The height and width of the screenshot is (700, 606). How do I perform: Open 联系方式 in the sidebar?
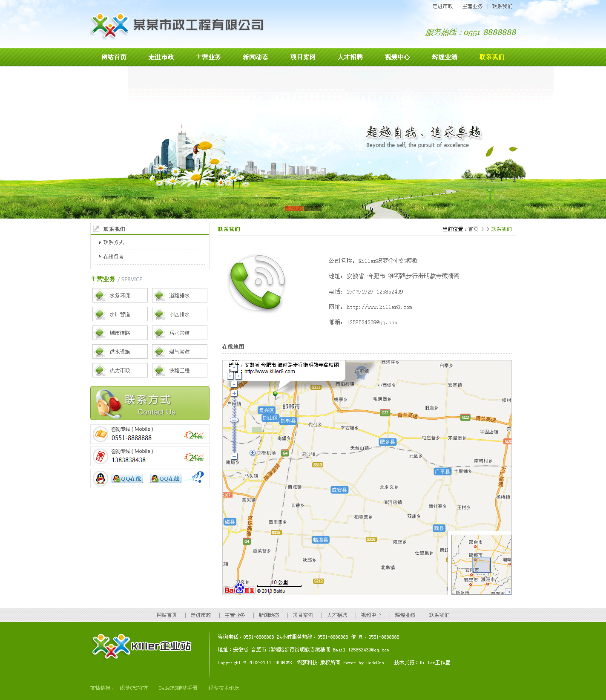click(113, 242)
